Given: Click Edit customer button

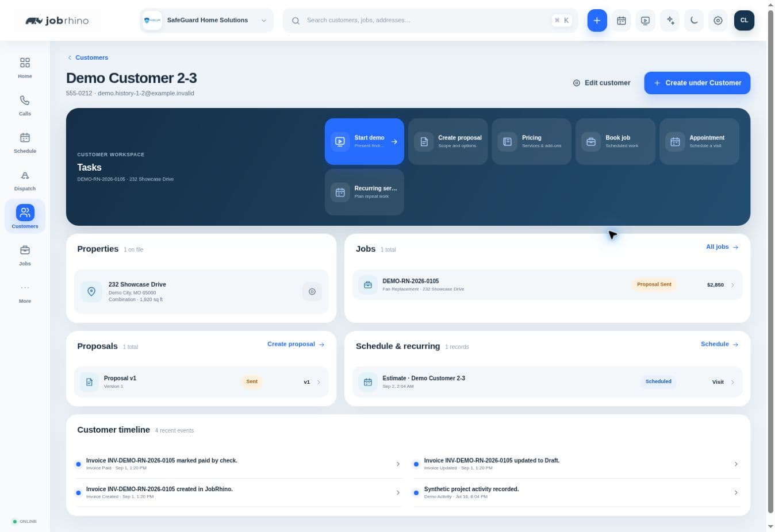Looking at the screenshot, I should click(x=602, y=83).
